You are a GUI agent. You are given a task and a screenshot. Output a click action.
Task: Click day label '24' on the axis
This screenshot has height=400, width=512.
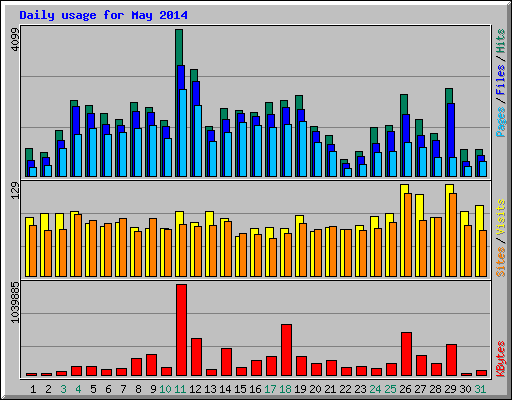pos(375,389)
